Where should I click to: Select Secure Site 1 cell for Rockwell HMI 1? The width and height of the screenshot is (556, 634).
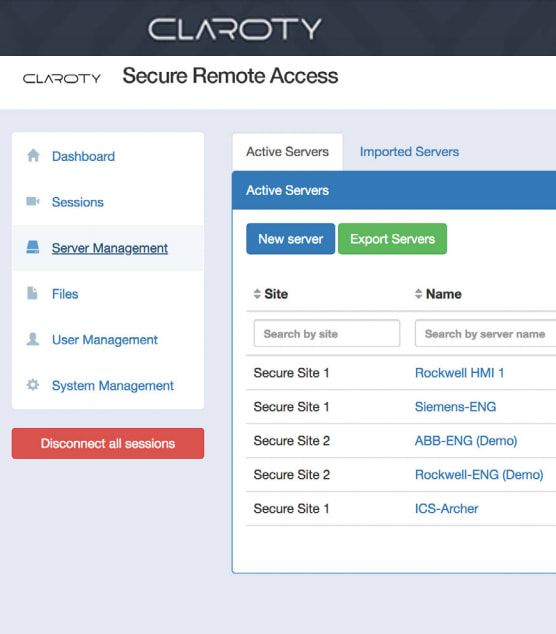291,372
